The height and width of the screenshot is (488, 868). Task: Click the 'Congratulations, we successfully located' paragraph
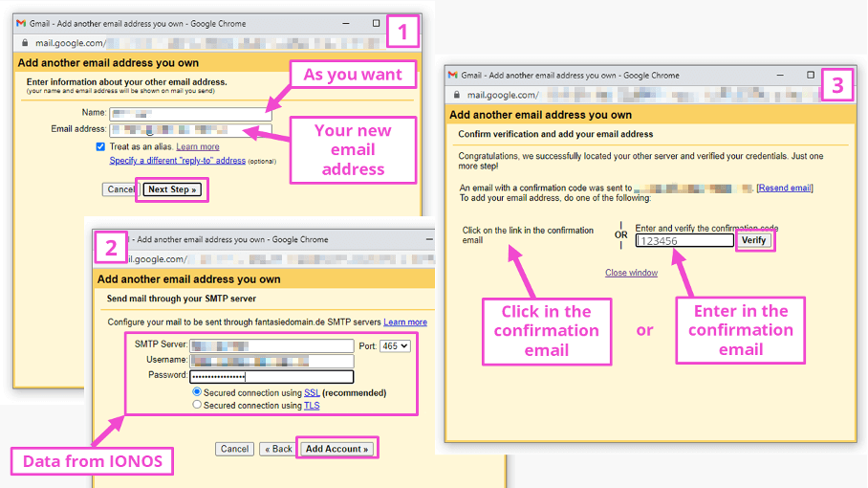pos(640,161)
